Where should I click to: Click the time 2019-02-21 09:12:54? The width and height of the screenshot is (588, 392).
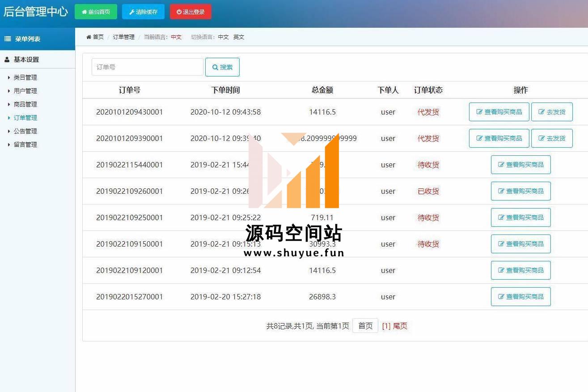click(226, 270)
